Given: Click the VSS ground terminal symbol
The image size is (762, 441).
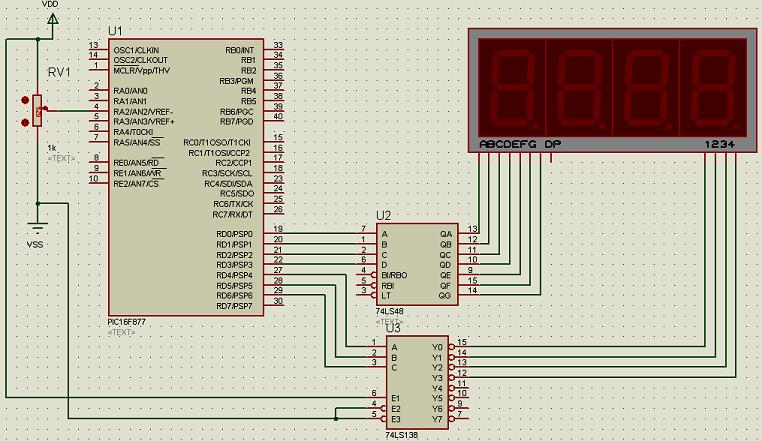Looking at the screenshot, I should [x=38, y=230].
